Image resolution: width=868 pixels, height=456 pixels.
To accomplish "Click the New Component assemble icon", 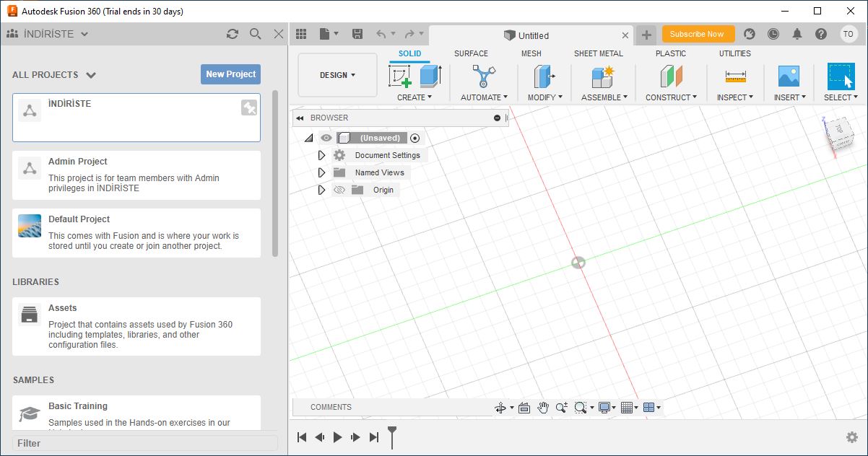I will tap(602, 76).
